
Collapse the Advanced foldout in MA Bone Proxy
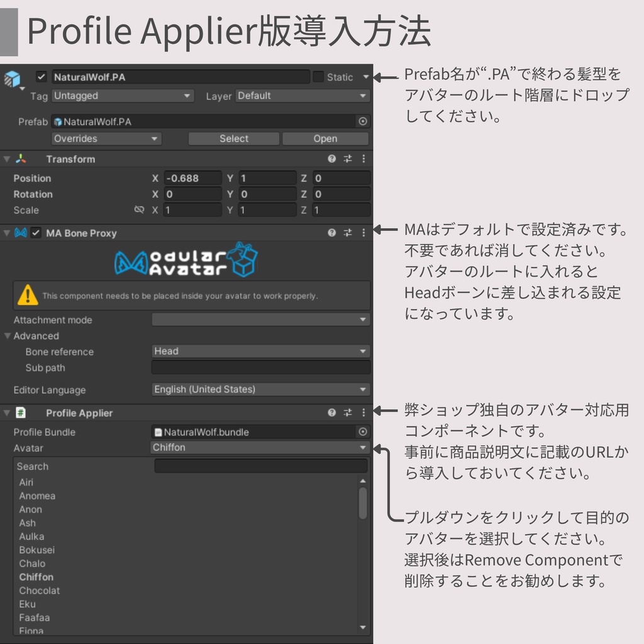pos(6,336)
